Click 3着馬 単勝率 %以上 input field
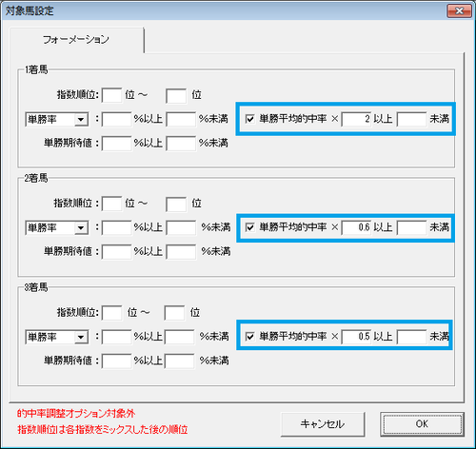The height and width of the screenshot is (449, 476). pyautogui.click(x=117, y=337)
